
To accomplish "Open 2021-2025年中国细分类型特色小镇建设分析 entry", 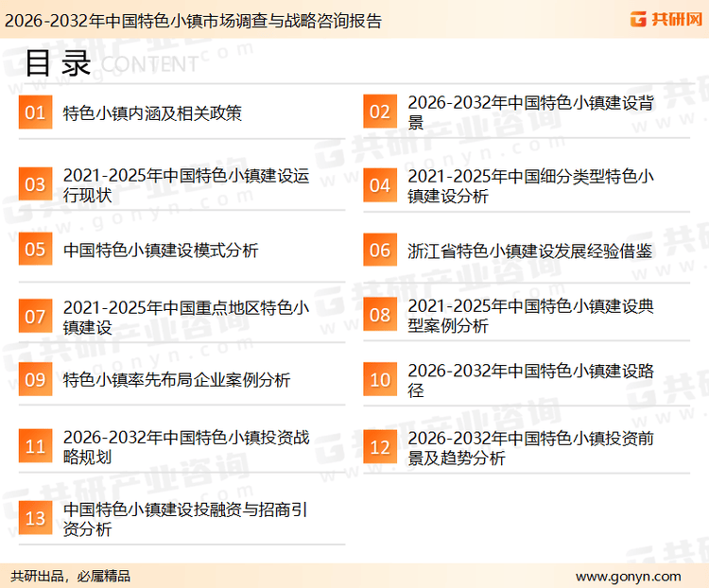I will coord(530,185).
